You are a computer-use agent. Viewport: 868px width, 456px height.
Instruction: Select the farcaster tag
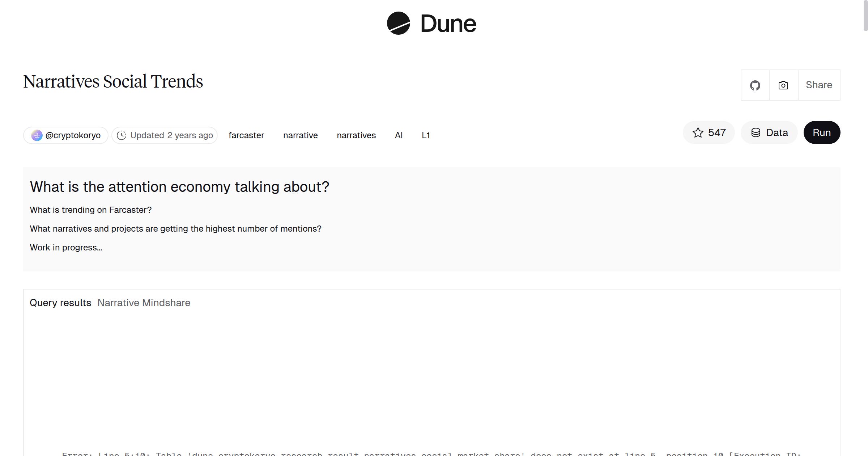(246, 135)
